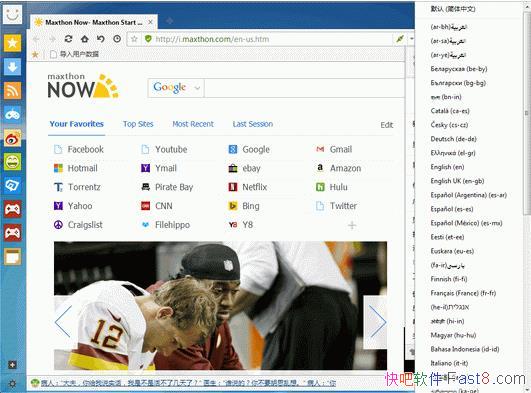Click the Edit favorites link
Screen dimensions: 531x393
[386, 125]
